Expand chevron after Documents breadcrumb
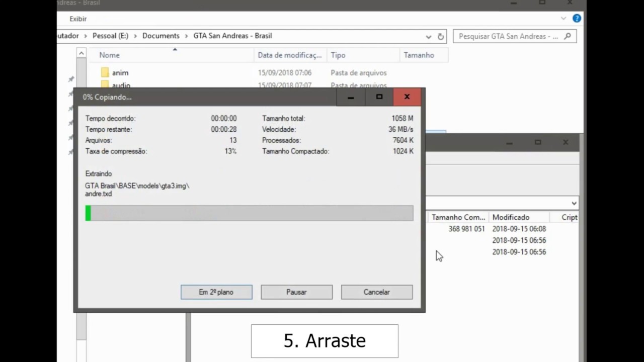 (187, 36)
